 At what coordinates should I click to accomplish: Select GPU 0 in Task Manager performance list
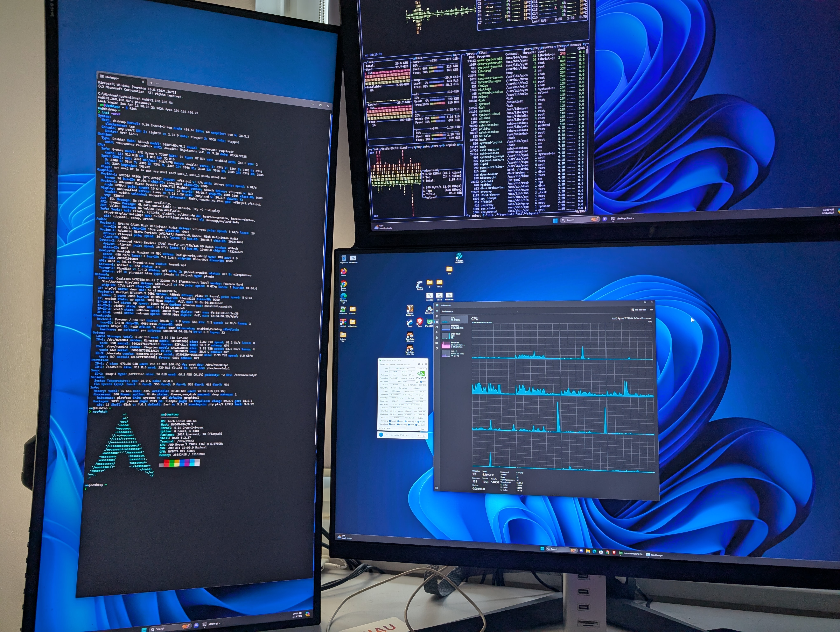(454, 354)
